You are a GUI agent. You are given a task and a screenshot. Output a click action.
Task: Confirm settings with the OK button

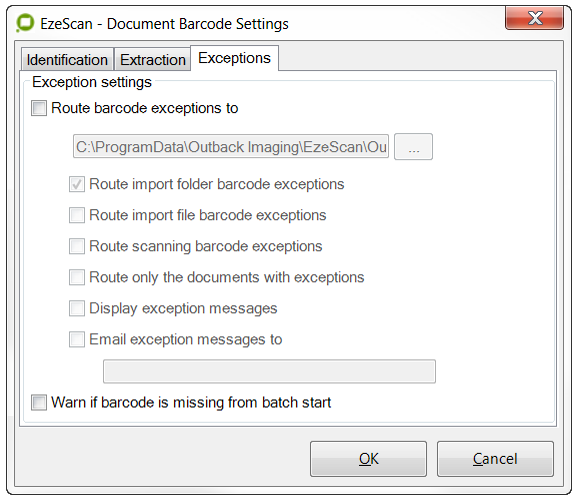[368, 459]
